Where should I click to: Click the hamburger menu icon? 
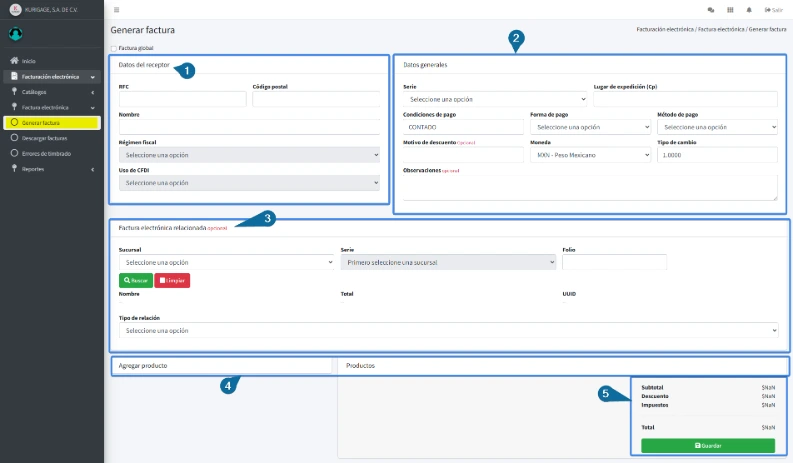tap(117, 9)
